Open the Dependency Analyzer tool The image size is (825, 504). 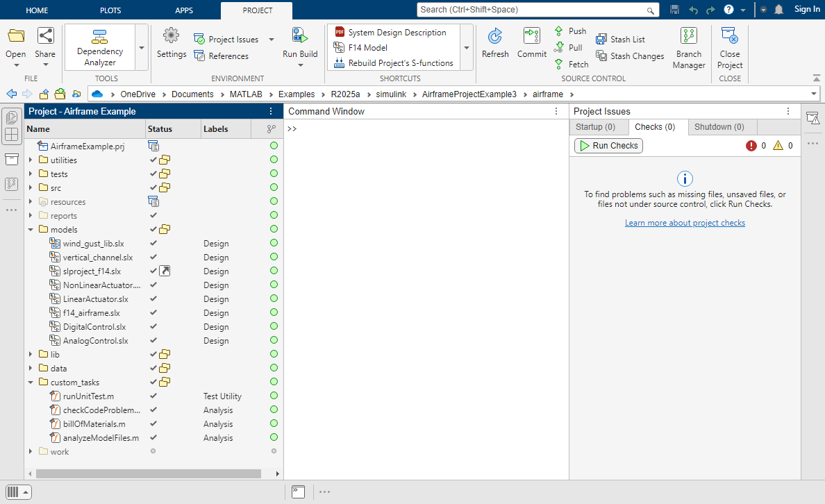99,47
